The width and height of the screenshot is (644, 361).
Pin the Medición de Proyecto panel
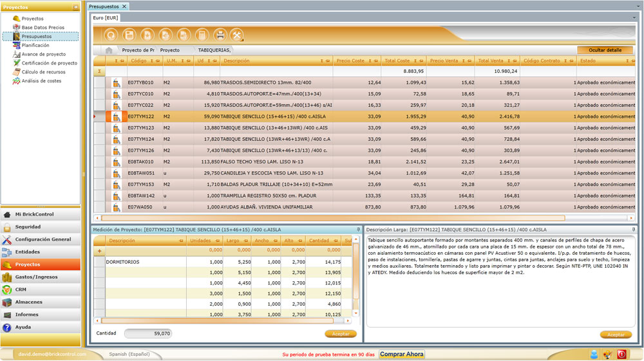358,230
